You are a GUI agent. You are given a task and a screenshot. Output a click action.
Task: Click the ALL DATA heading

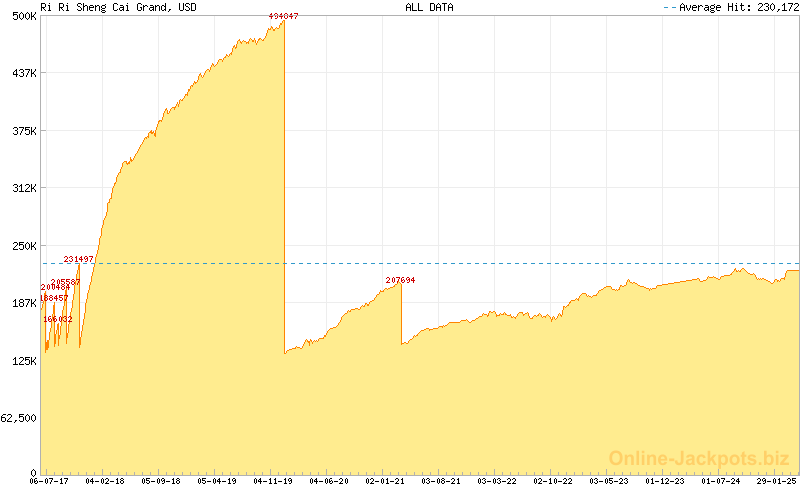429,6
